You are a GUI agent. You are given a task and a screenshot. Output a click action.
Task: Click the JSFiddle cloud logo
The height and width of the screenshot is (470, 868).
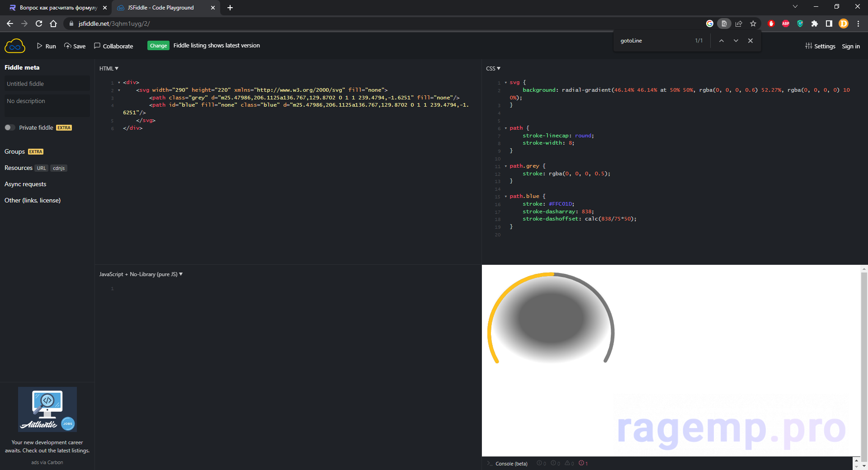tap(14, 46)
